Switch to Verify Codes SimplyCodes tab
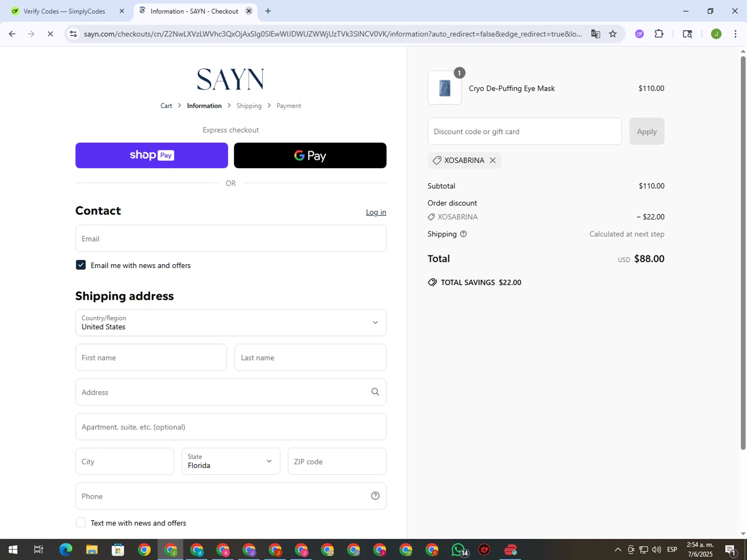 click(69, 11)
